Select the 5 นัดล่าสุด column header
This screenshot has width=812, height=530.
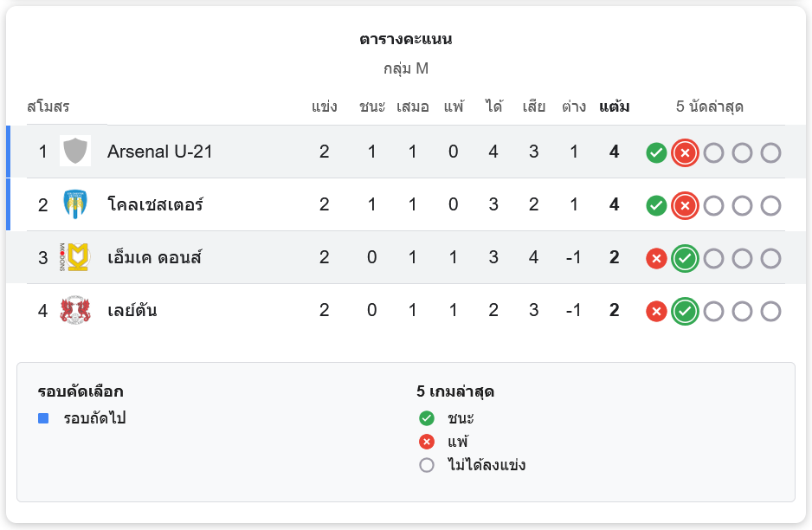tap(710, 107)
